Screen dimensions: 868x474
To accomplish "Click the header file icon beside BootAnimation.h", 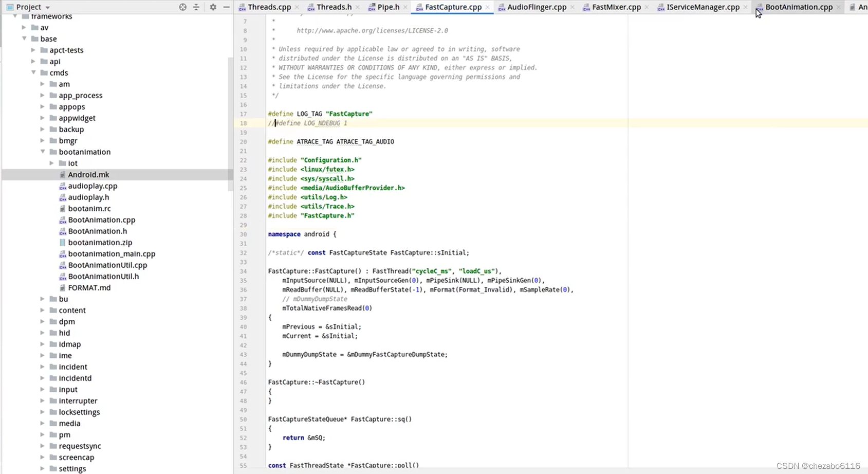I will click(x=62, y=231).
